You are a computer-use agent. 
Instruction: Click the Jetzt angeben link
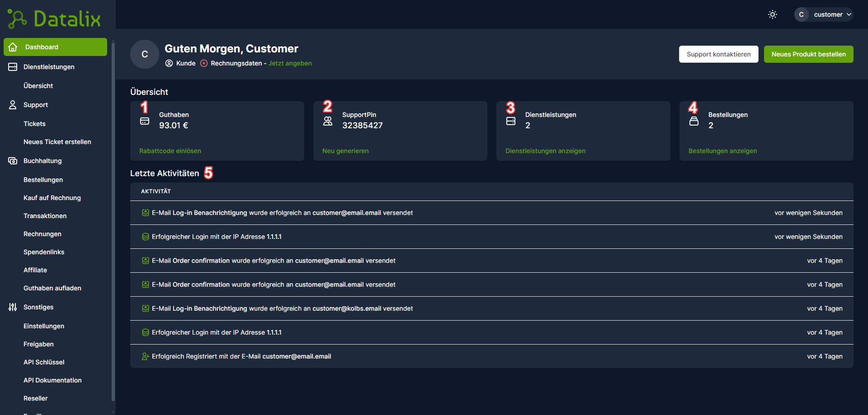[x=290, y=63]
